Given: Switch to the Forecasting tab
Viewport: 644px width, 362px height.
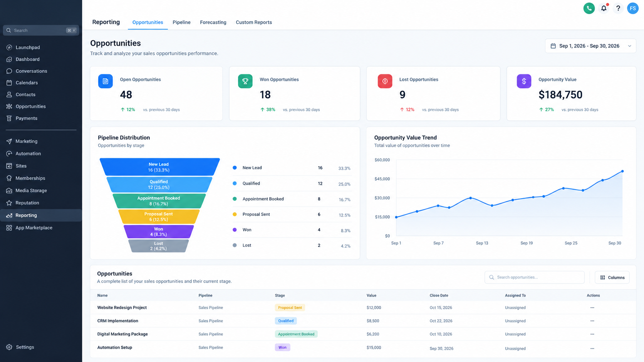Looking at the screenshot, I should tap(213, 22).
